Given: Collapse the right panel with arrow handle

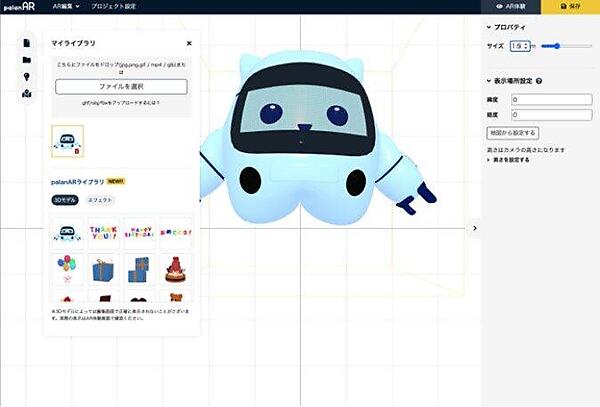Looking at the screenshot, I should [x=474, y=228].
